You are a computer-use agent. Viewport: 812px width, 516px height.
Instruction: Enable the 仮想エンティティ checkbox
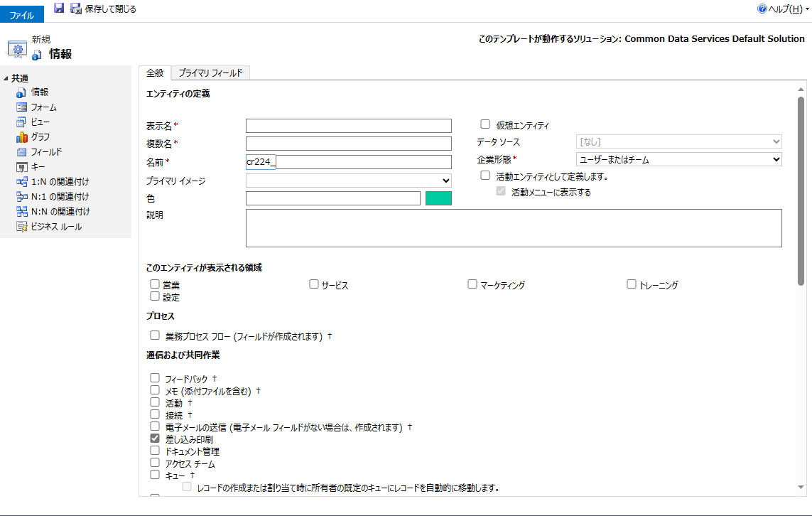pos(485,124)
